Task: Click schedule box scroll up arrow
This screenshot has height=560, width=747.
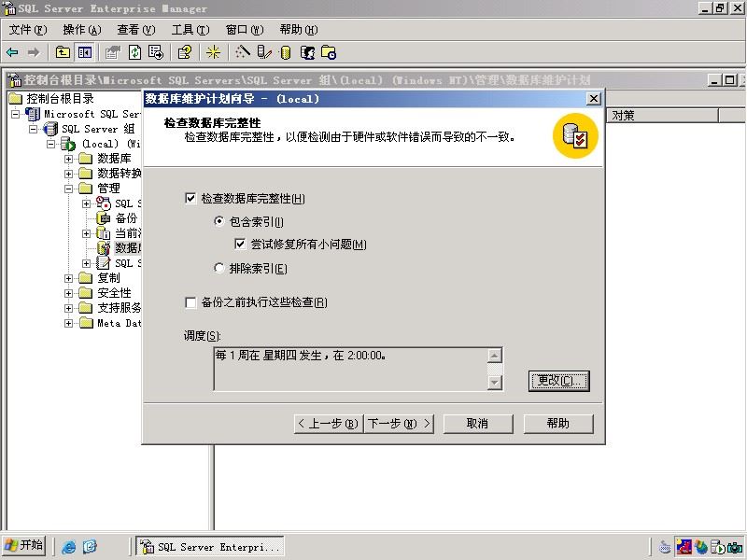Action: point(495,356)
